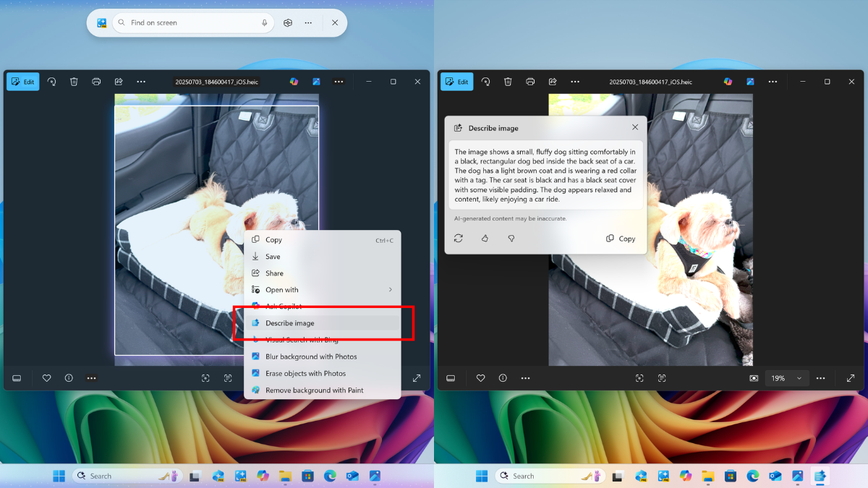Screen dimensions: 868x488
Task: Open File Explorer on left taskbar
Action: coord(285,476)
